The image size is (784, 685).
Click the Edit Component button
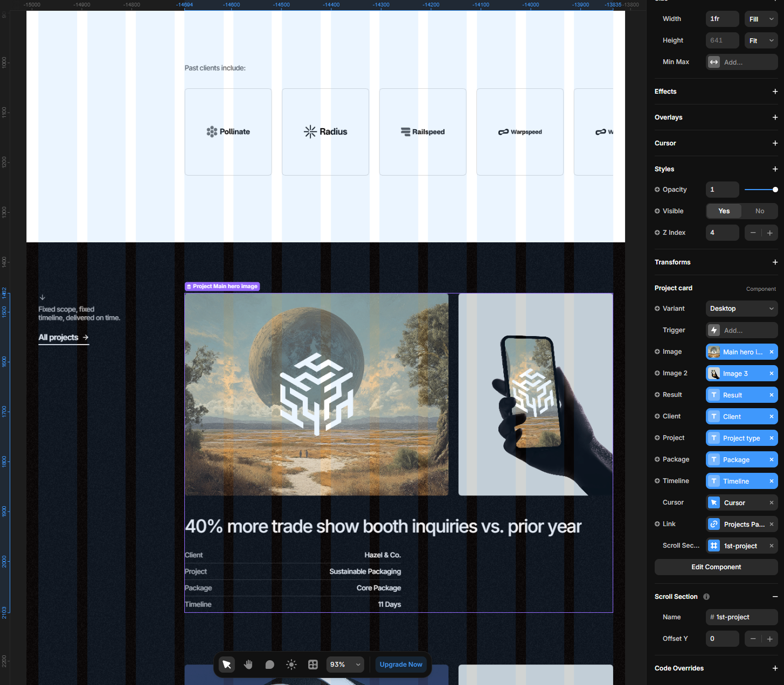716,567
